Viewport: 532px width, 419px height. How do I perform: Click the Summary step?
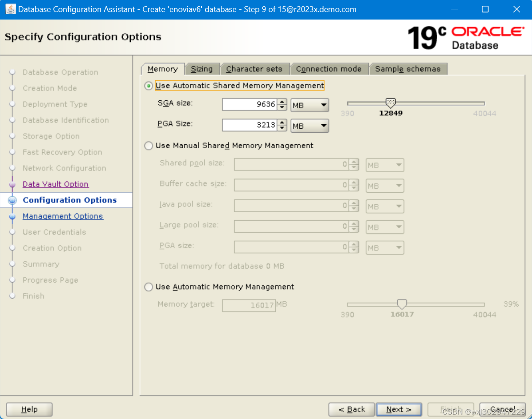click(41, 264)
